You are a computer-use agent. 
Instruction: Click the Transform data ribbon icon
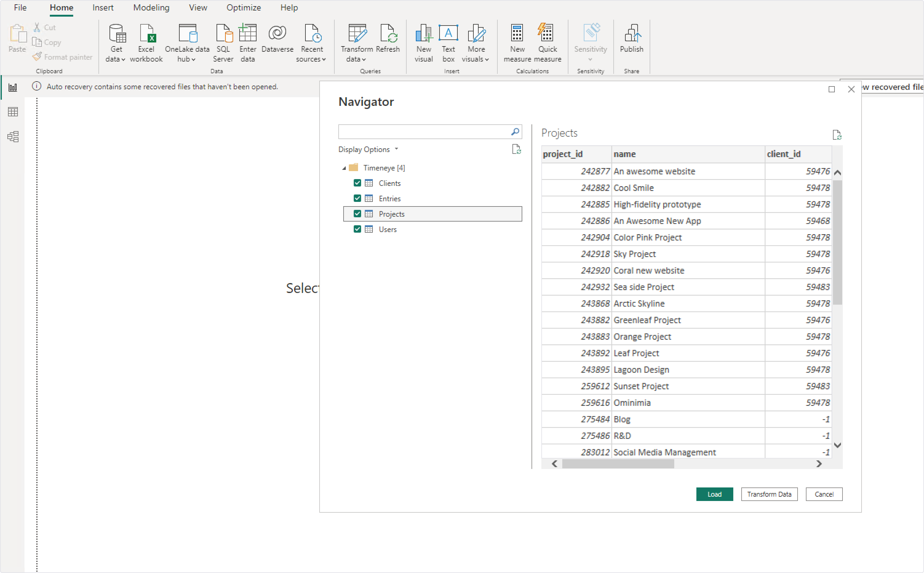click(x=357, y=33)
